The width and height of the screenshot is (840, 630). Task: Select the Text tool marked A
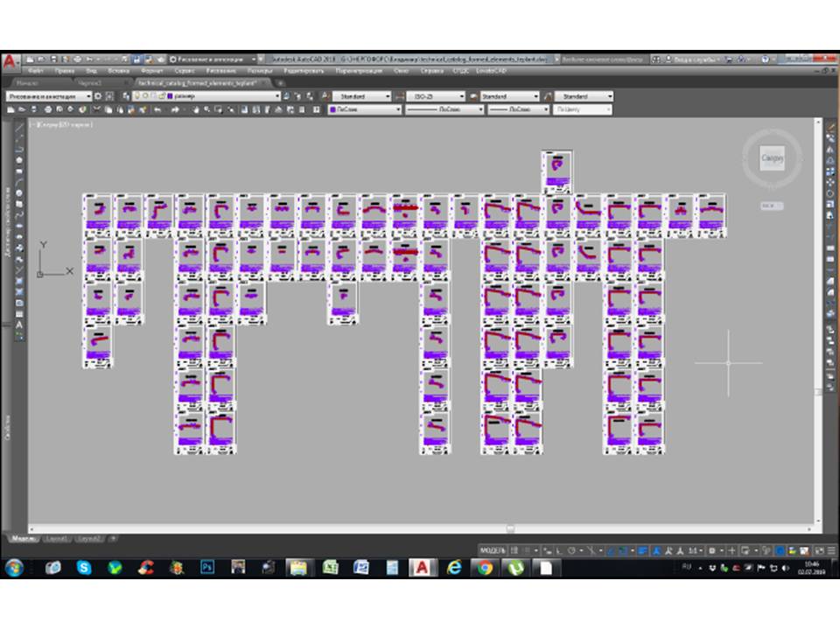19,325
